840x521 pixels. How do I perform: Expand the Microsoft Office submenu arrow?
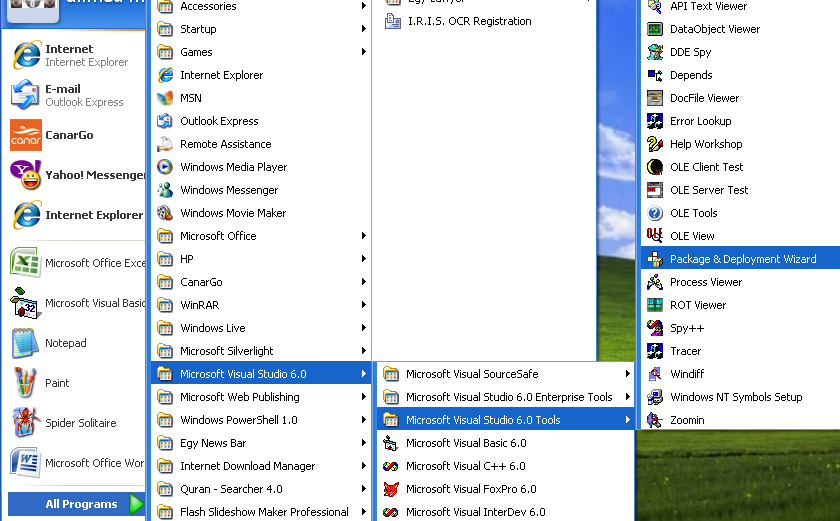[x=364, y=236]
